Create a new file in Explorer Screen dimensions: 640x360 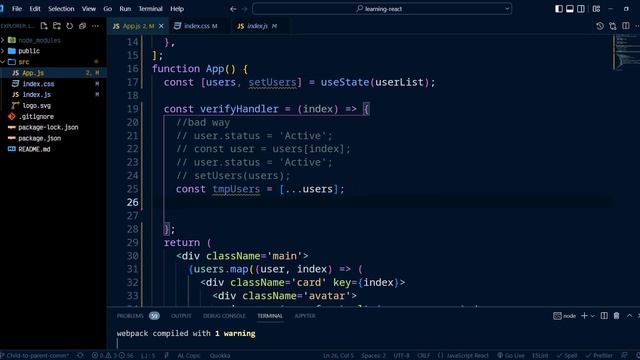click(x=44, y=26)
